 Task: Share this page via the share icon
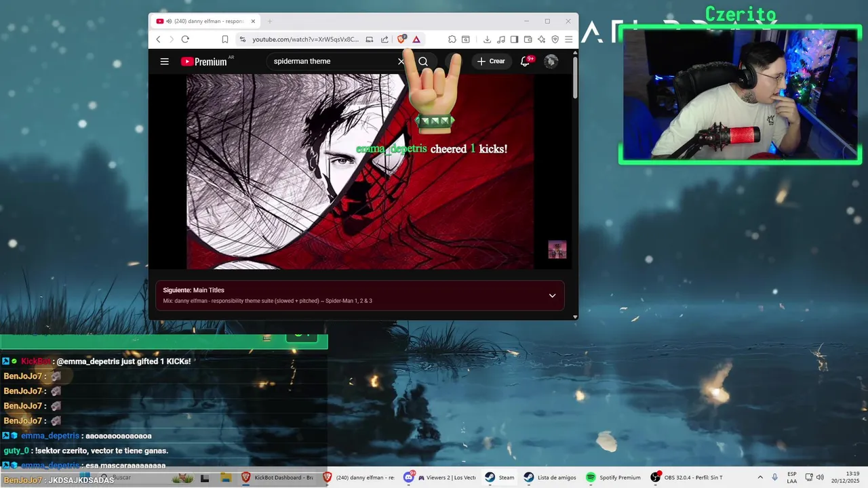[x=384, y=39]
